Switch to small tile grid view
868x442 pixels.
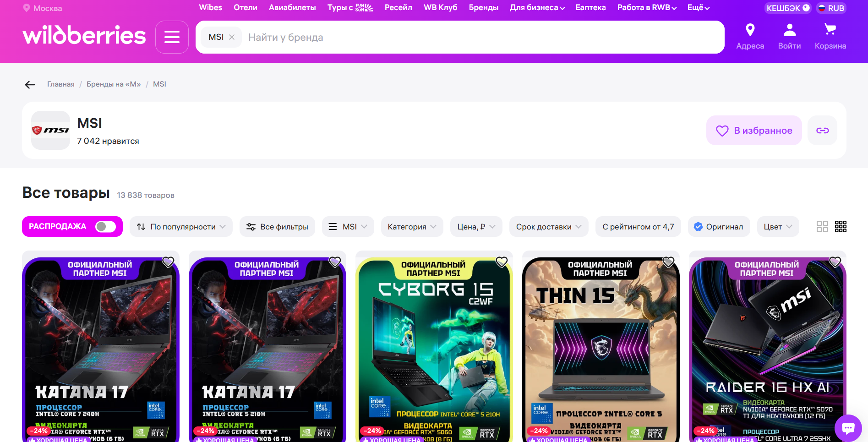pyautogui.click(x=841, y=227)
